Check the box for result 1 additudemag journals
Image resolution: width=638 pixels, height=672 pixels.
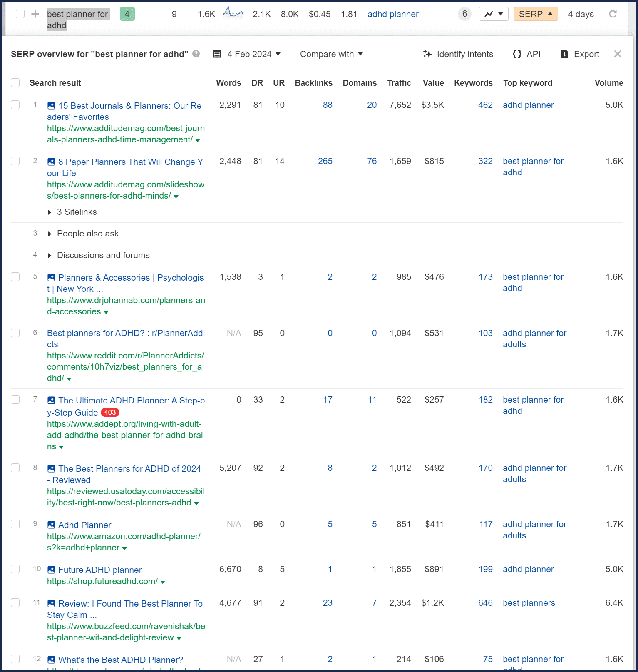click(x=15, y=105)
